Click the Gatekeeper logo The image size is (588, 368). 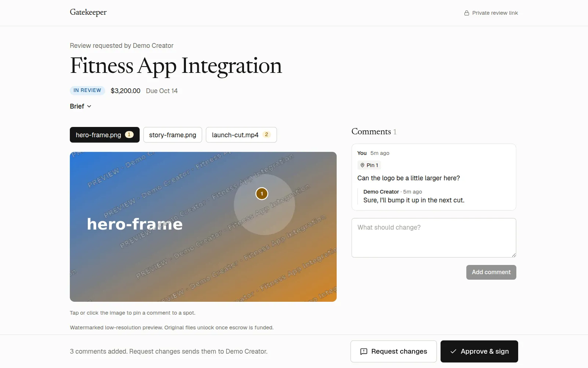[x=88, y=13]
